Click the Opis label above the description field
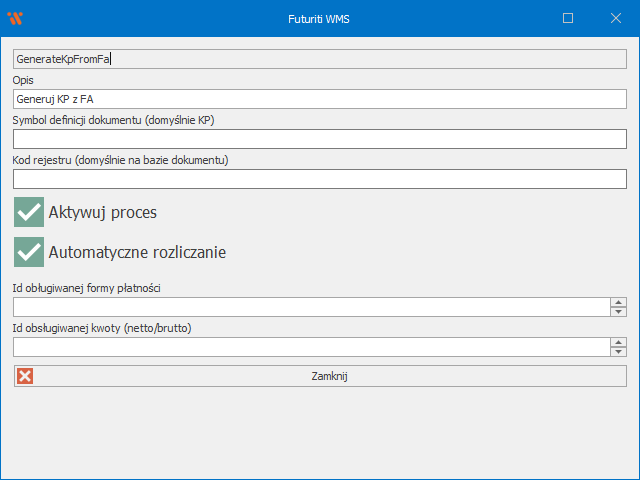 (24, 80)
